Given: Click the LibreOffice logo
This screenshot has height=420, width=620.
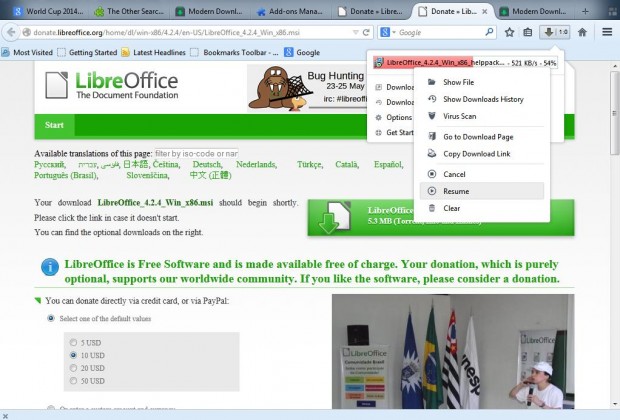Looking at the screenshot, I should pyautogui.click(x=112, y=85).
